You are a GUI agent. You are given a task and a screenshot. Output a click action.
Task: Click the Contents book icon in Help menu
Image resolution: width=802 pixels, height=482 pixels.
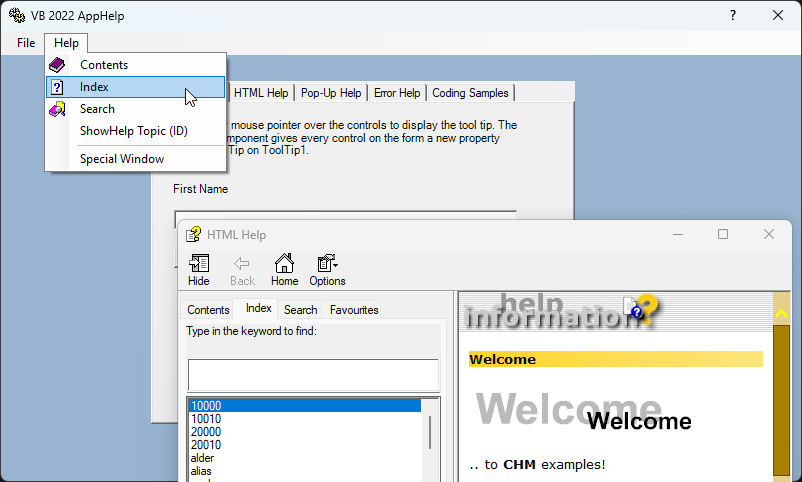57,65
